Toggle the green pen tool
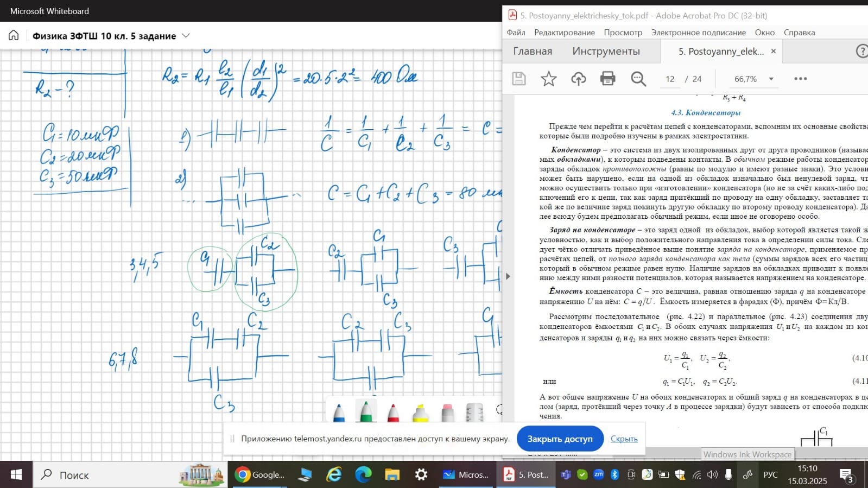This screenshot has width=868, height=488. (x=366, y=411)
